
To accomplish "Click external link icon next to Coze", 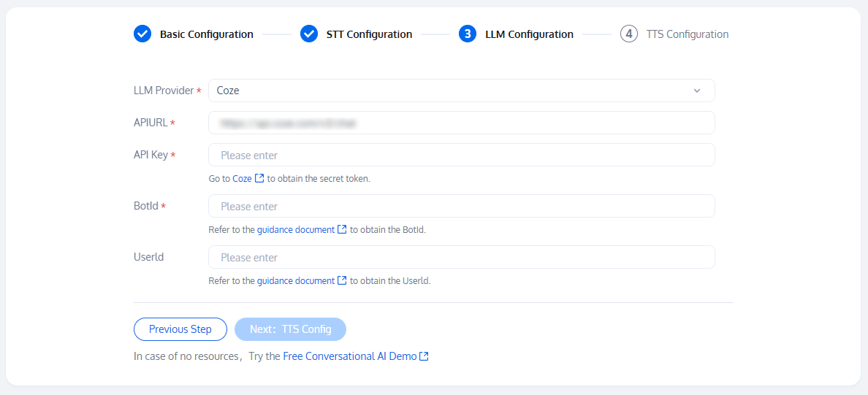I will point(259,178).
